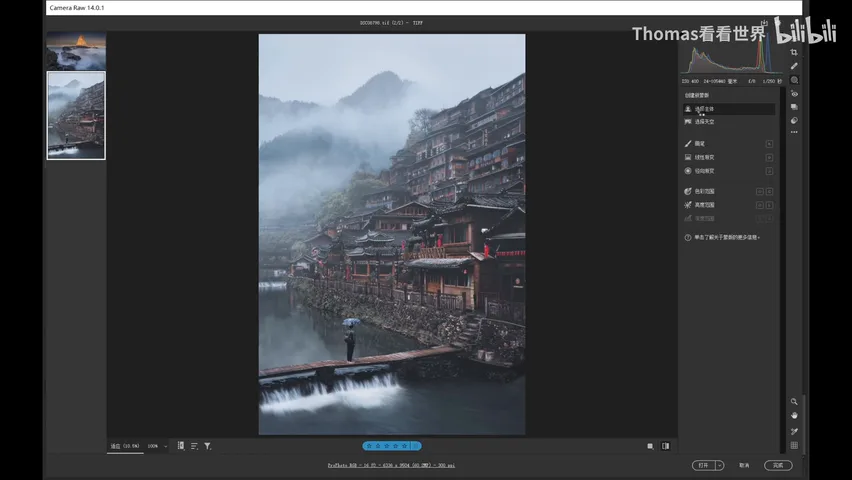Select the Crop tool in right toolbar

click(794, 52)
